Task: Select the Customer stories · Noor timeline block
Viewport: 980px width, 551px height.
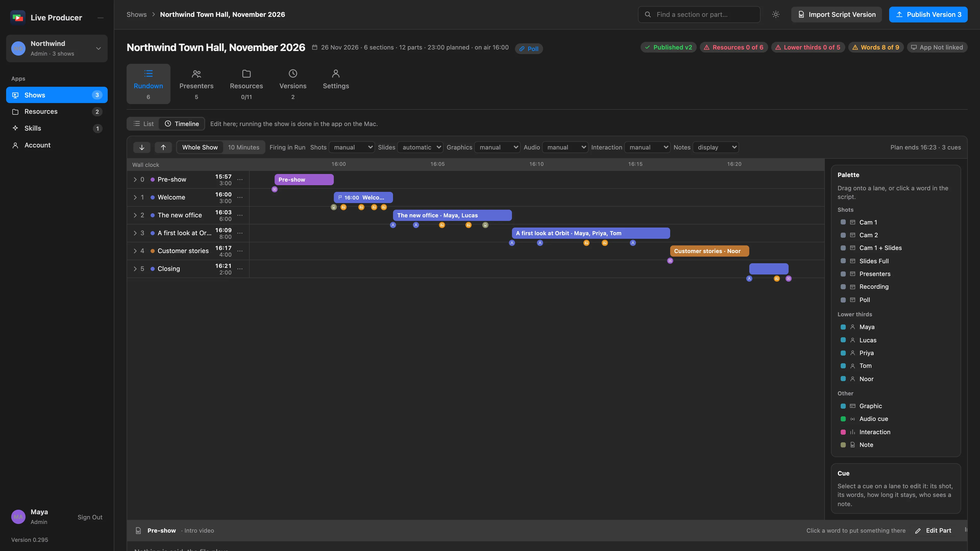Action: pos(709,251)
